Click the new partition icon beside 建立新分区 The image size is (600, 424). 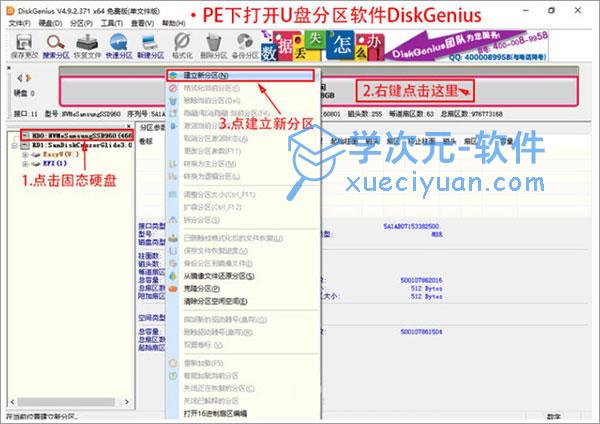click(x=173, y=75)
